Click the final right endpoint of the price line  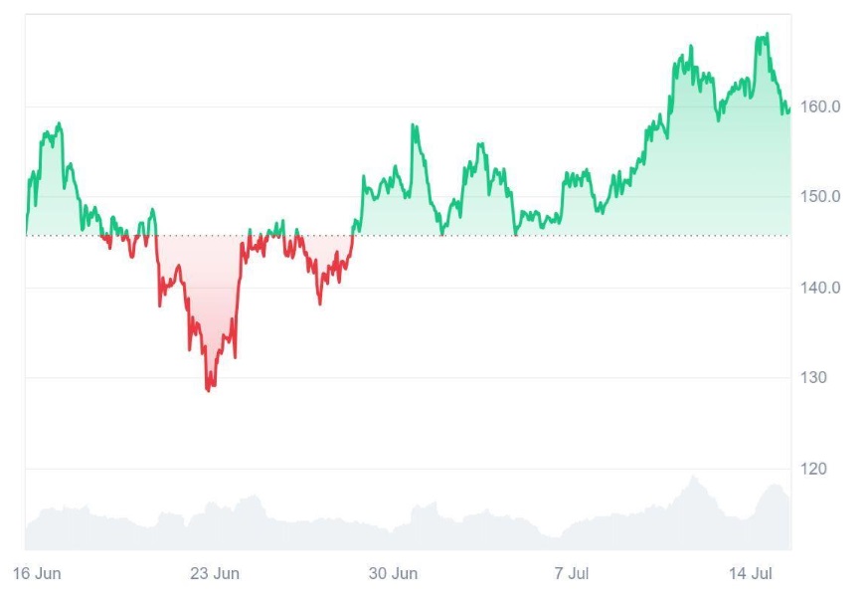[789, 109]
